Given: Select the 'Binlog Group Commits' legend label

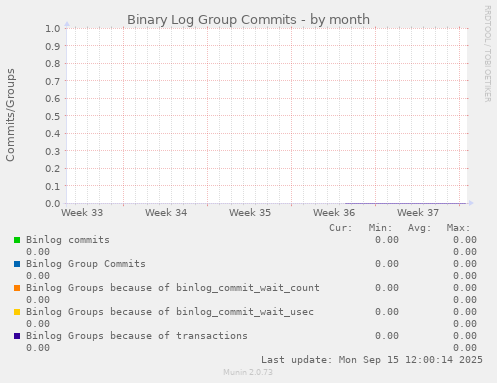Looking at the screenshot, I should (86, 264).
